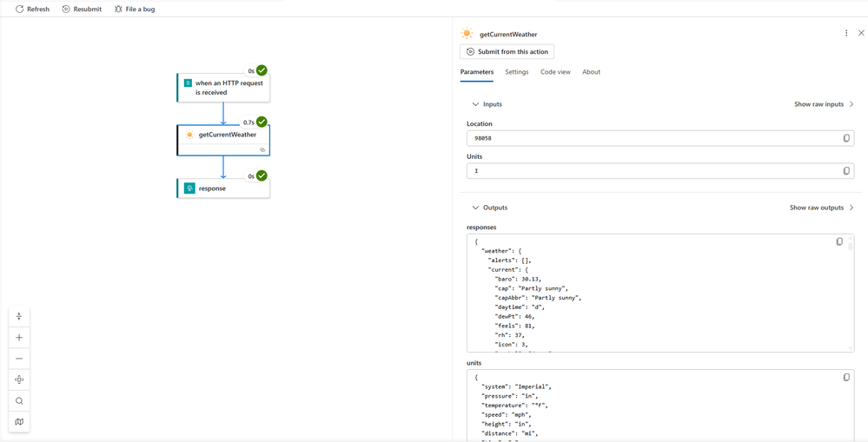Copy the responses output JSON
This screenshot has width=868, height=442.
point(839,241)
